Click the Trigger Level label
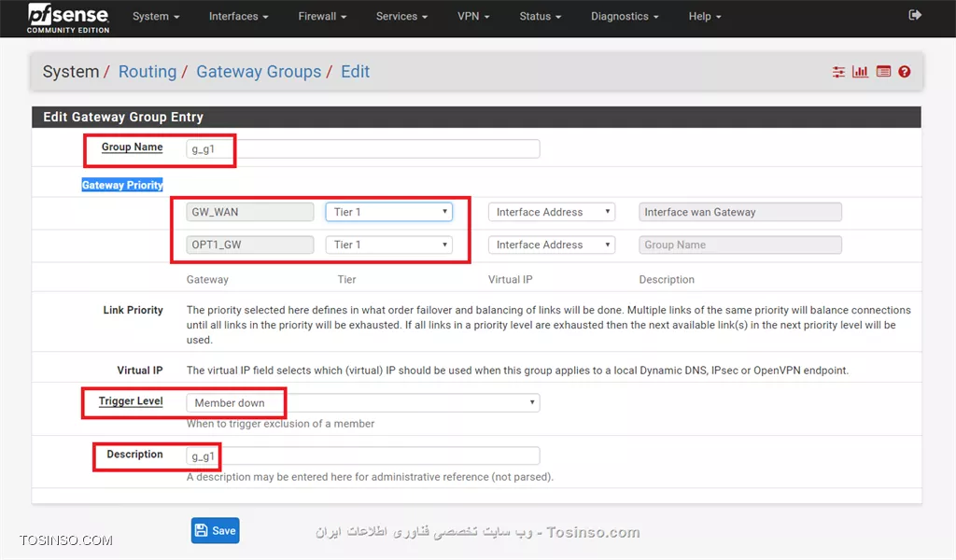956x560 pixels. [x=131, y=401]
